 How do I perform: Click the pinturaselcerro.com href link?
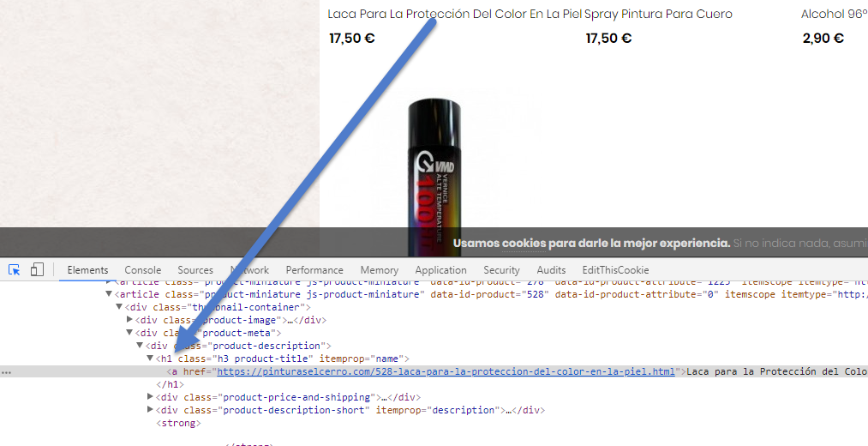446,371
